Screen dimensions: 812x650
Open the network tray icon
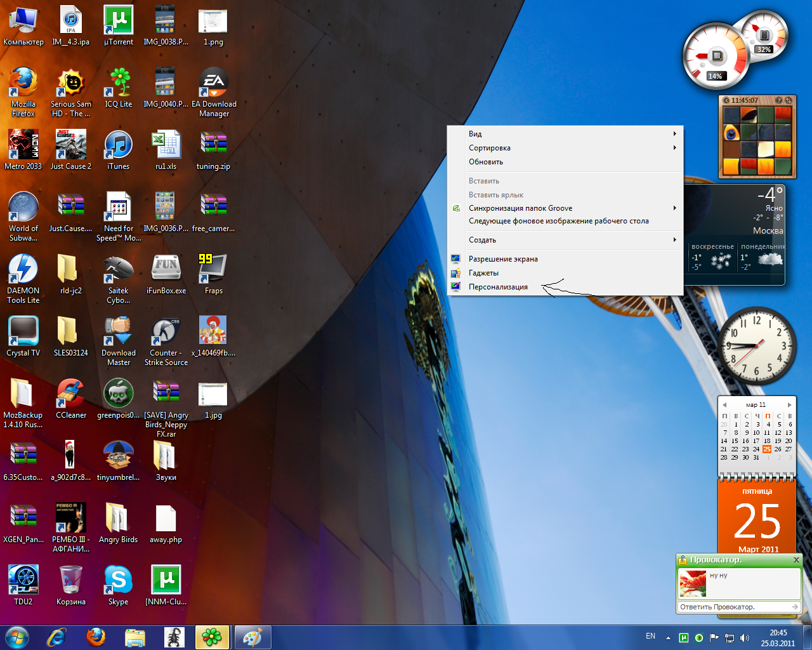730,637
